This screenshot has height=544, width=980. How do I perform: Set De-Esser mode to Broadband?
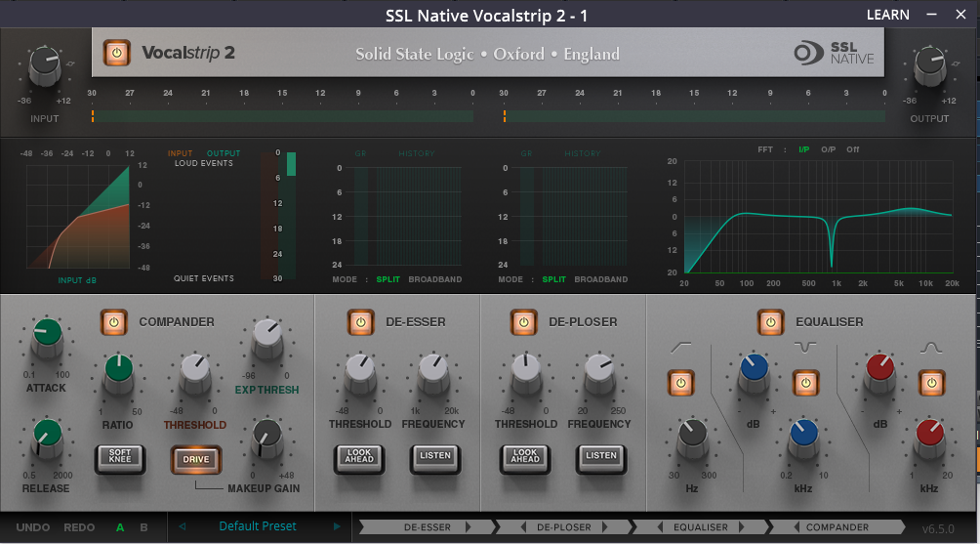point(435,279)
